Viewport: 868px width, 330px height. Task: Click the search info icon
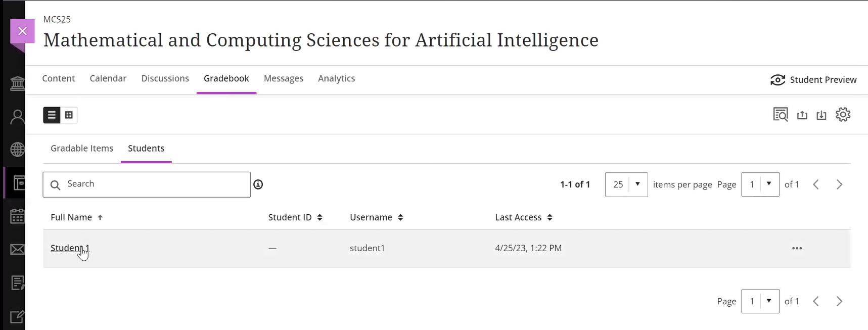pos(258,184)
